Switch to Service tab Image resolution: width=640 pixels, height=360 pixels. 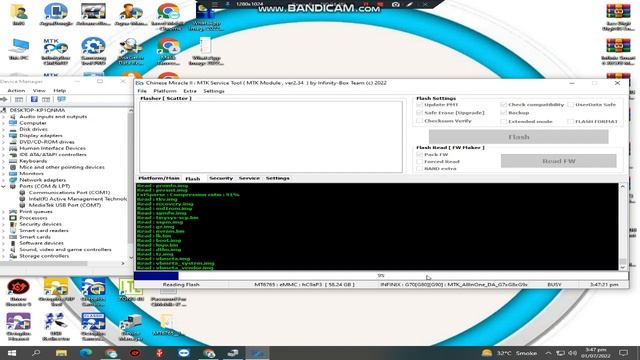coord(249,178)
